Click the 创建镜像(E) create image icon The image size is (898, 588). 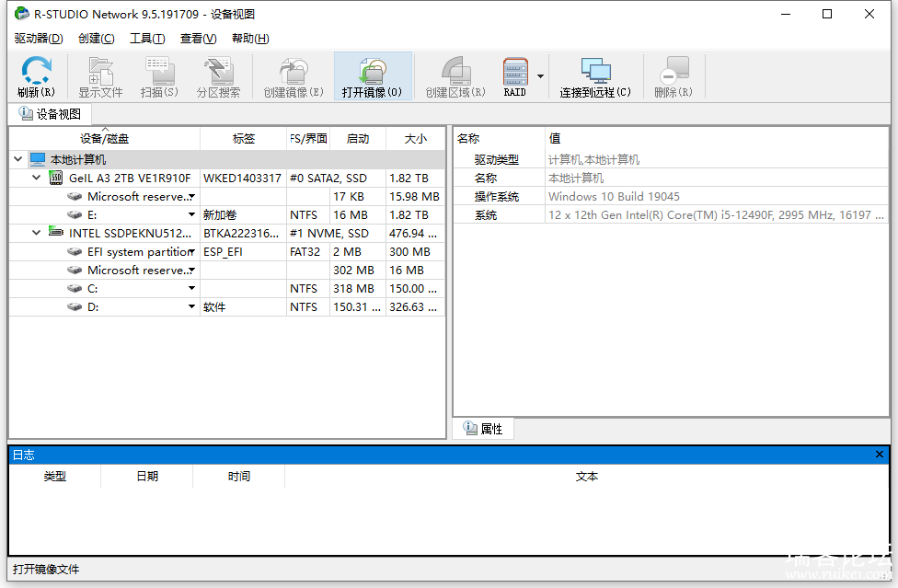point(292,75)
